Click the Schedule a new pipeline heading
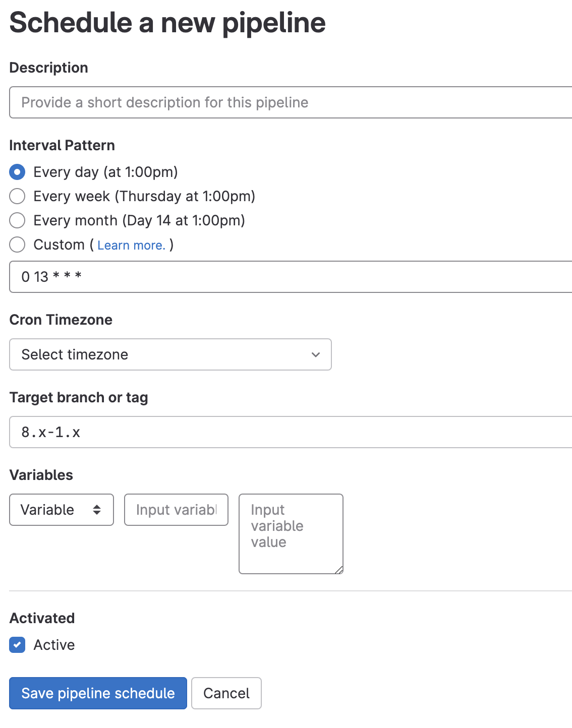572x728 pixels. pos(167,22)
